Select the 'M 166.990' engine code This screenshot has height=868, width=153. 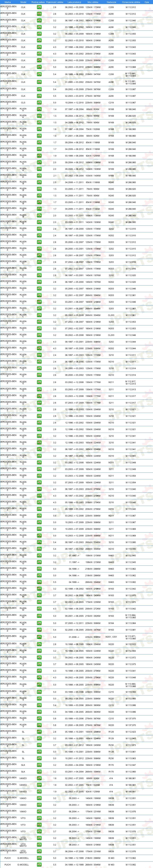(131, 156)
